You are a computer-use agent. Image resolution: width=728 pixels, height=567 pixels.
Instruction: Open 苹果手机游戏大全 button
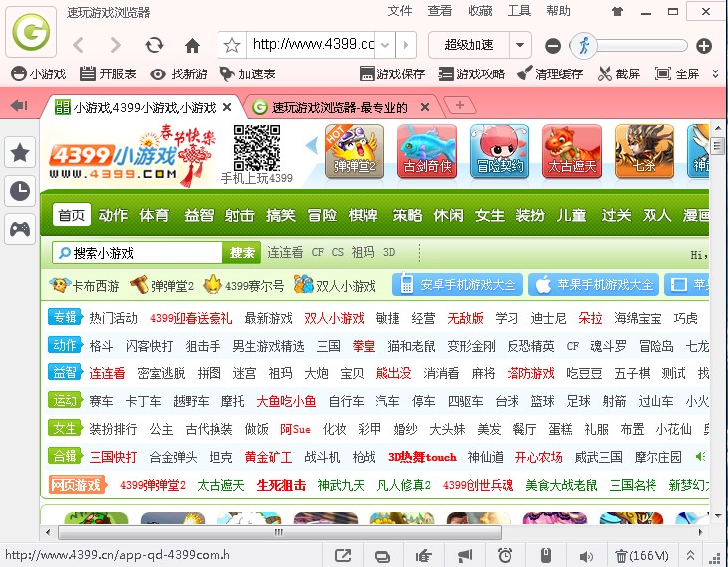[594, 284]
